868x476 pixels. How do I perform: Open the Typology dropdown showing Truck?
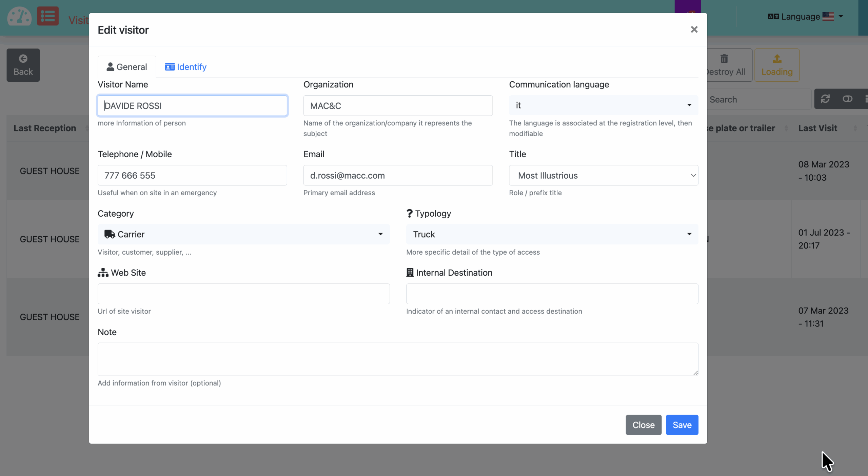[552, 234]
